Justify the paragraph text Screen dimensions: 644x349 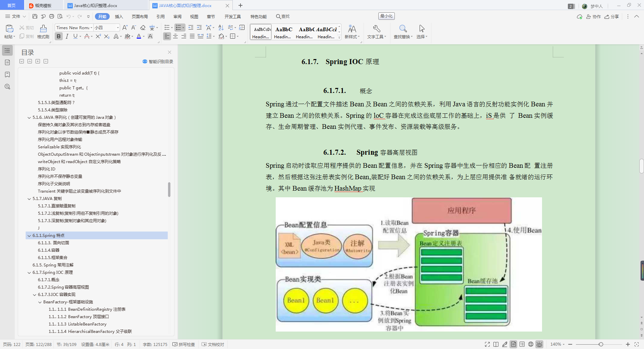point(192,36)
